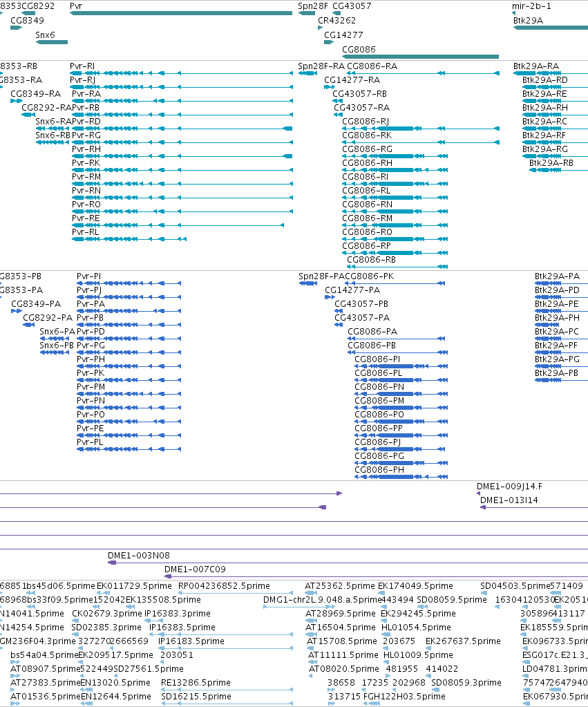This screenshot has height=707, width=588.
Task: Select the CG43057-PA protein label
Action: pyautogui.click(x=362, y=318)
